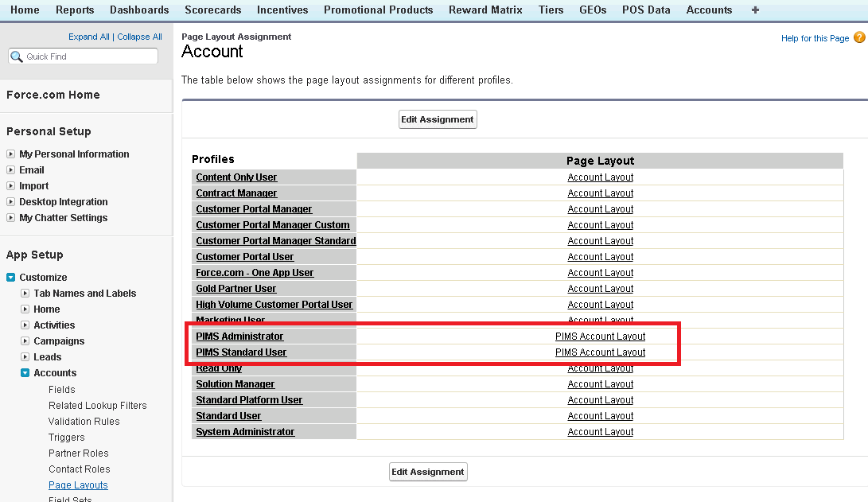This screenshot has width=868, height=502.
Task: Click the orange help question mark icon
Action: coord(859,37)
